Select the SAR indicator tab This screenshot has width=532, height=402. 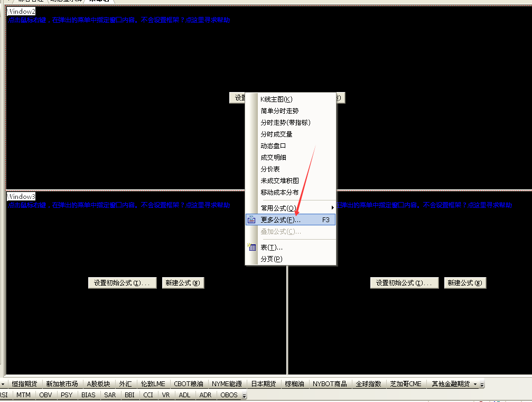pos(110,395)
